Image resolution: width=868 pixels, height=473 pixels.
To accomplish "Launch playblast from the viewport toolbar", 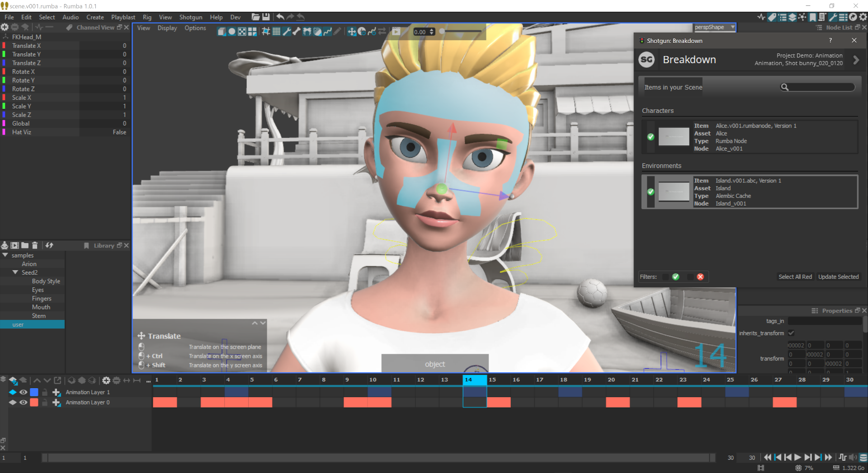I will click(x=396, y=31).
